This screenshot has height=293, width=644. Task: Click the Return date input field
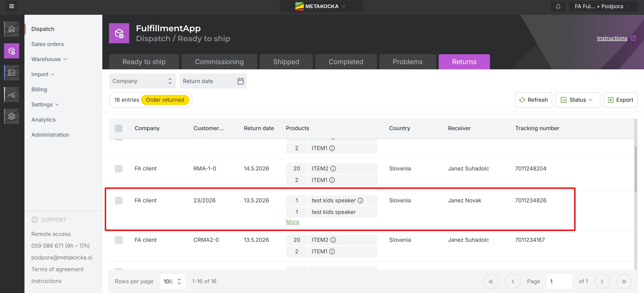click(213, 81)
